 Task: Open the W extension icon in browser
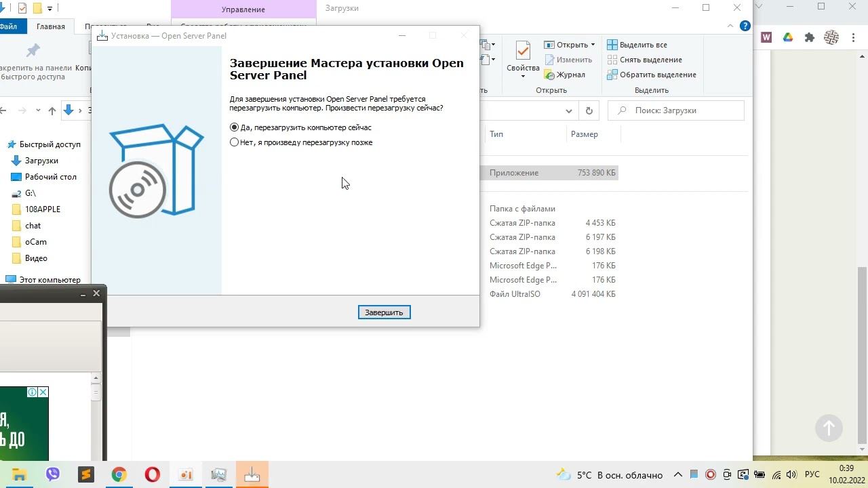[766, 37]
